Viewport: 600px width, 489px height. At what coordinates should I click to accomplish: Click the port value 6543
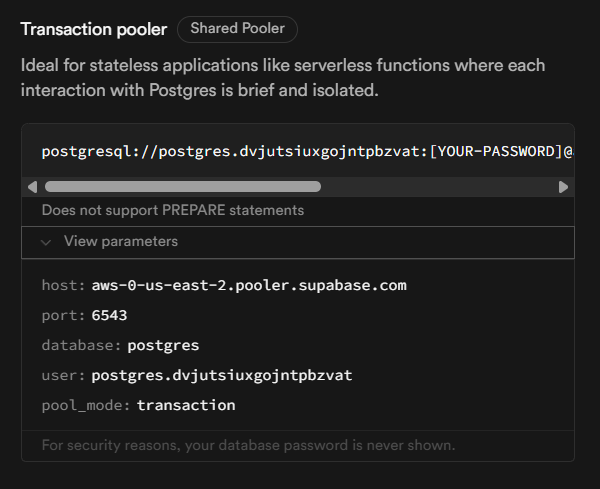point(109,315)
